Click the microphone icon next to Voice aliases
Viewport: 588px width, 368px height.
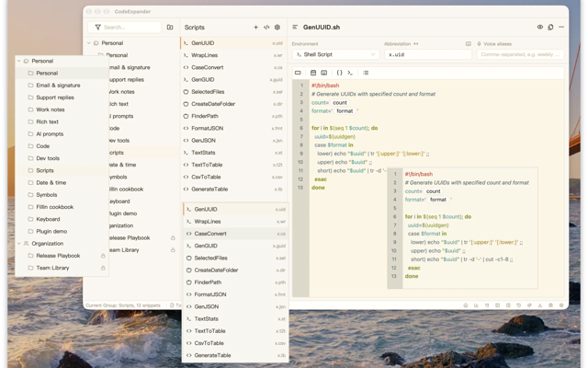click(479, 44)
